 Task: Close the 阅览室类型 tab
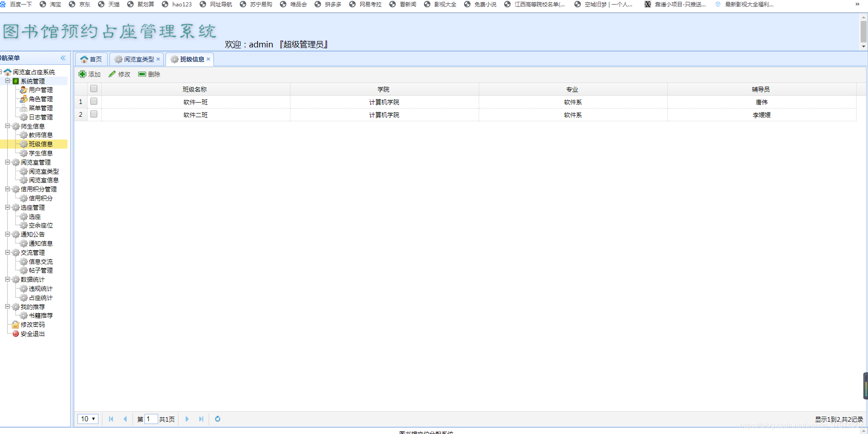pyautogui.click(x=158, y=59)
